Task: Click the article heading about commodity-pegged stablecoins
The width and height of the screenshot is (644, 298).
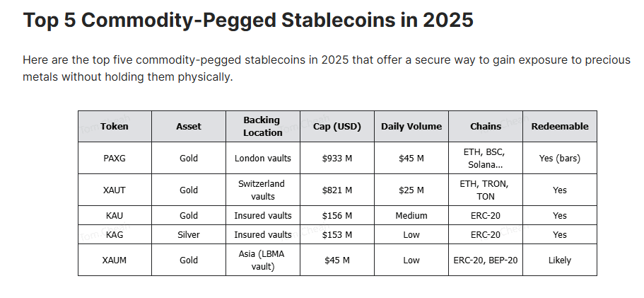Action: pyautogui.click(x=248, y=21)
